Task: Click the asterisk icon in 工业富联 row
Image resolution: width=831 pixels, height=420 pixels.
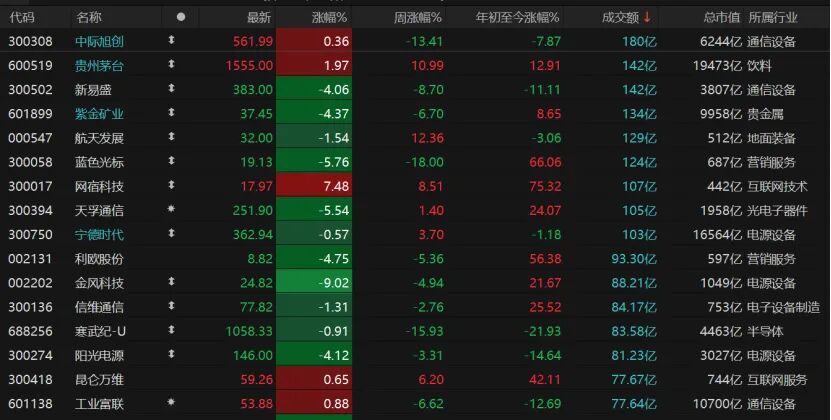Action: pos(171,403)
